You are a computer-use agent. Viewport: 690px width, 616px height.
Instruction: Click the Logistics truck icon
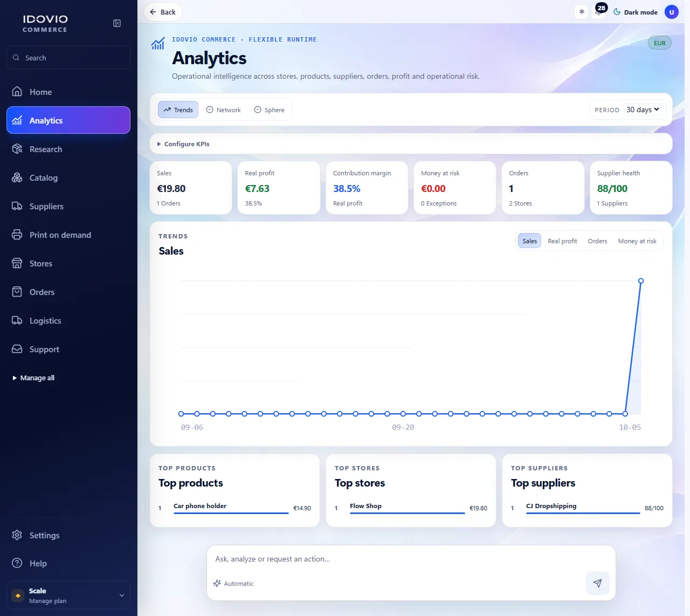pyautogui.click(x=17, y=320)
